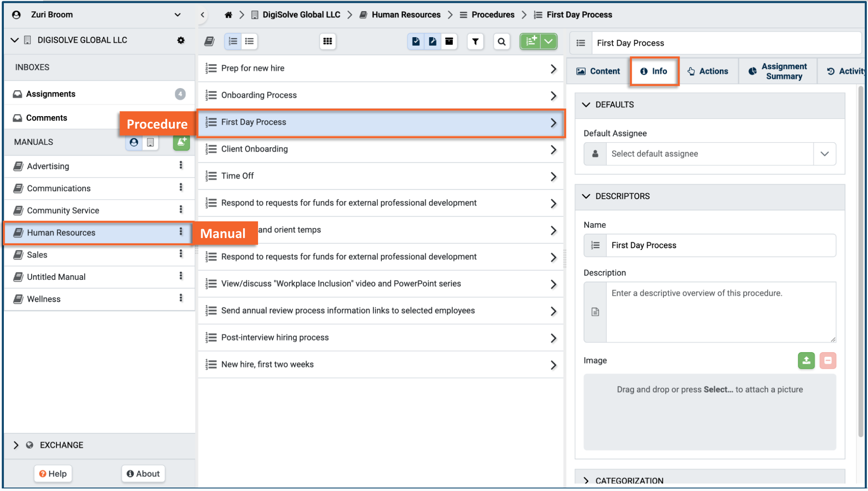This screenshot has width=868, height=491.
Task: Click the green add procedure button
Action: [531, 41]
